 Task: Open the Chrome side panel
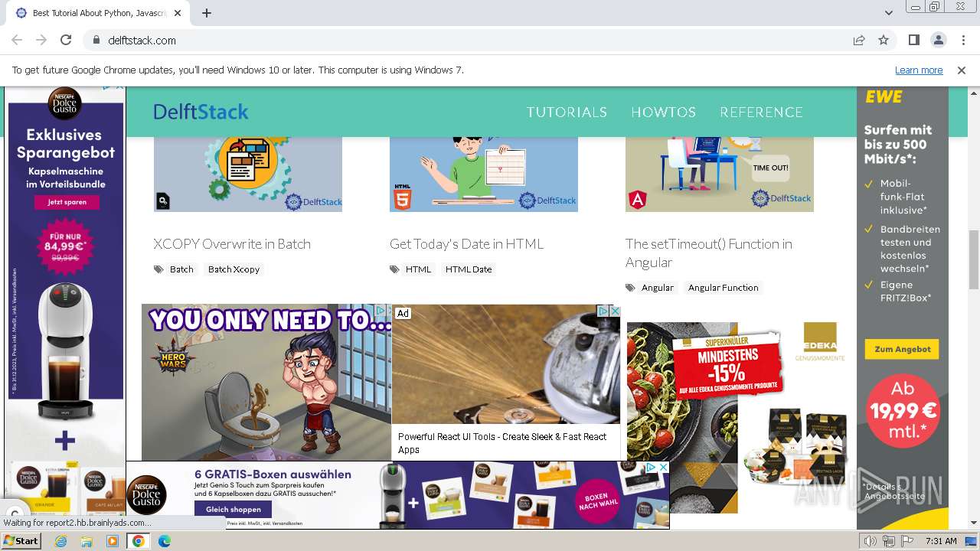pos(913,40)
